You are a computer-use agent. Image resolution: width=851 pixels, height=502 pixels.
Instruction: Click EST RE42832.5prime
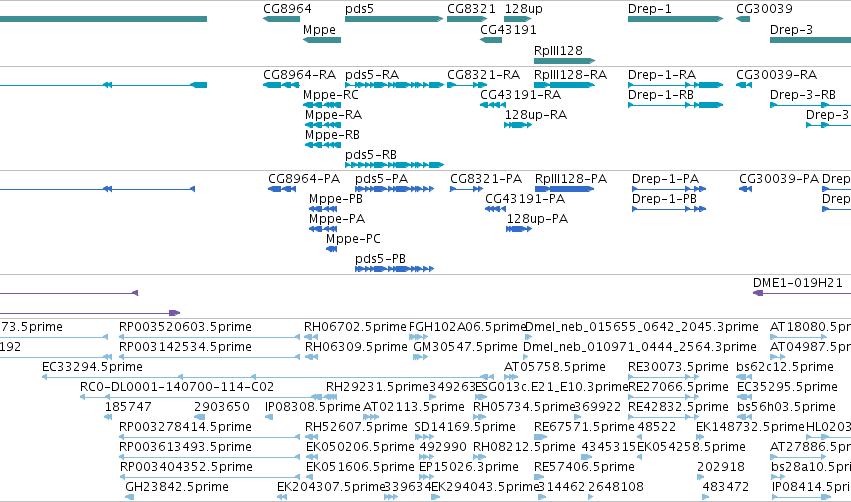pyautogui.click(x=664, y=417)
